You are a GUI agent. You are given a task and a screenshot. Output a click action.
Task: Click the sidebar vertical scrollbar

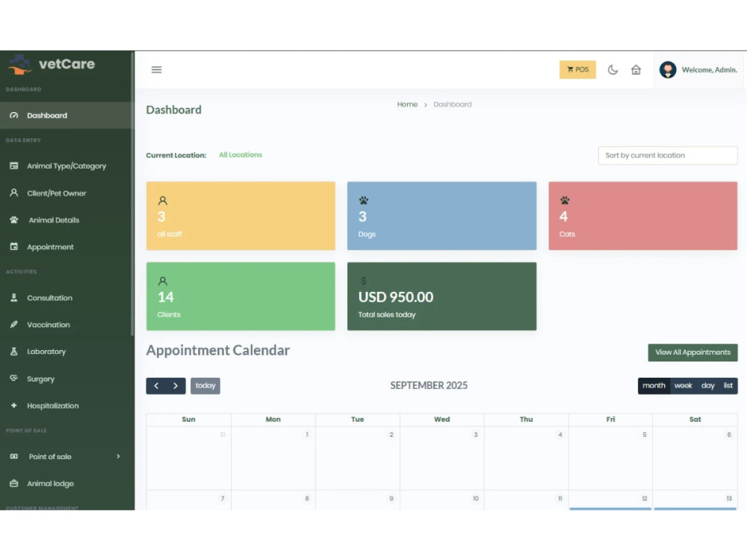132,193
